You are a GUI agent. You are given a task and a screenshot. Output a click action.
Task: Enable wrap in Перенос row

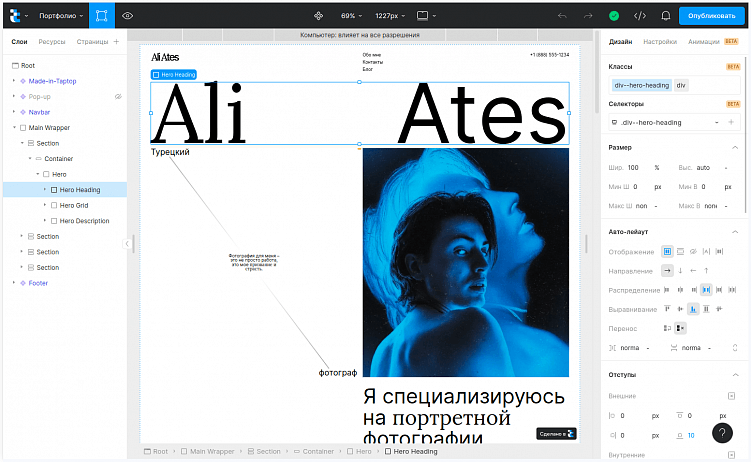click(x=667, y=328)
